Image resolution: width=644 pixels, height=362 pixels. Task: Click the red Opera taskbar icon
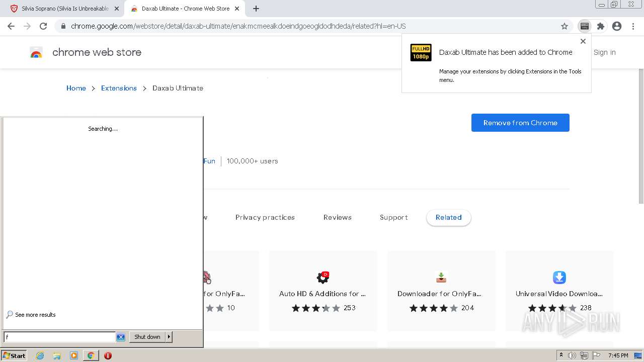coord(108,355)
